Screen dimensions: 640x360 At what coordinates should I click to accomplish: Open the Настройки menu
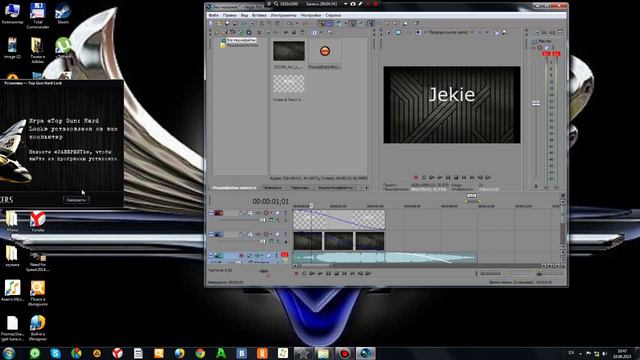click(311, 15)
